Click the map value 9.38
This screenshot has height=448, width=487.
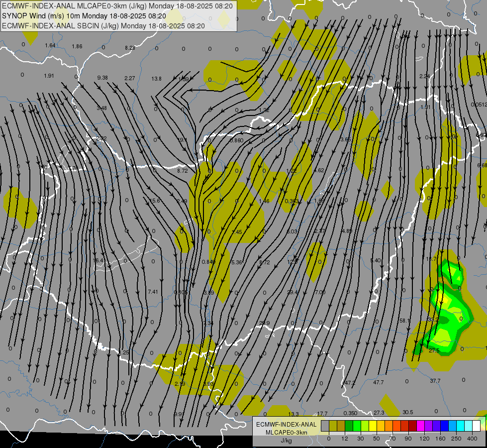(102, 78)
